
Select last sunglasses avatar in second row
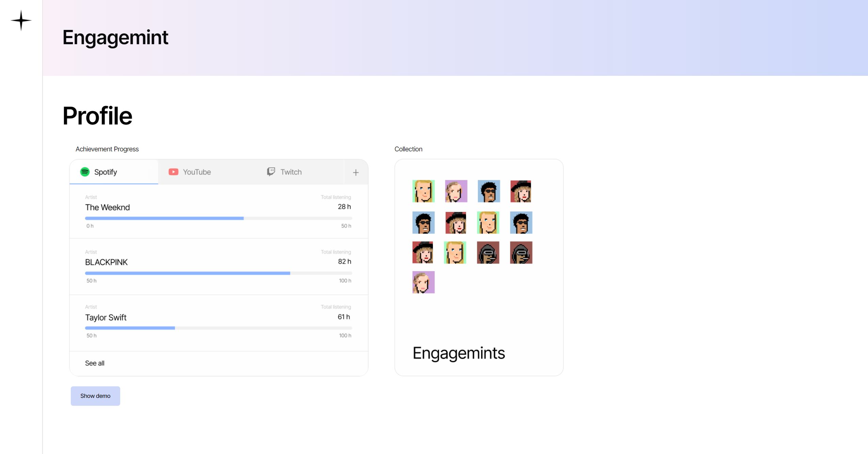coord(521,223)
